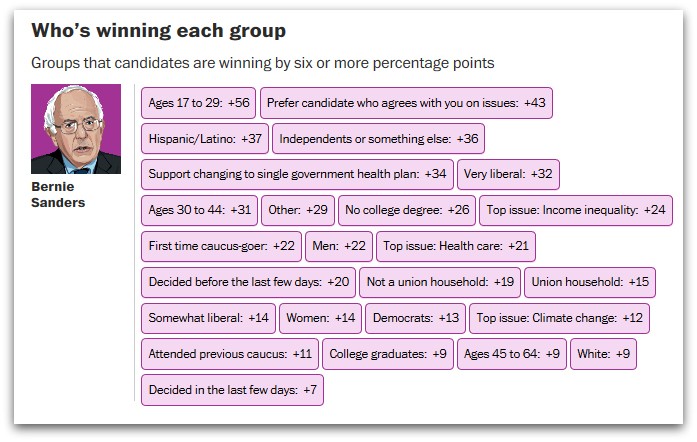The image size is (697, 442).
Task: Click the 'Bernie Sanders' name label
Action: [x=58, y=194]
